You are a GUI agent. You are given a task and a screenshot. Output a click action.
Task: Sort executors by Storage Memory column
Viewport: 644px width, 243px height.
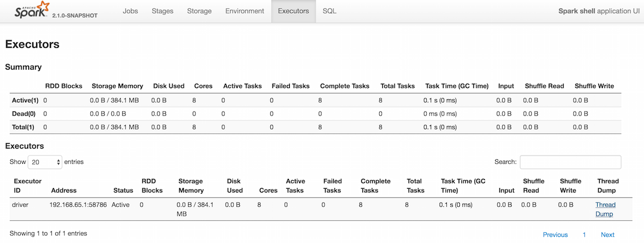click(x=191, y=186)
